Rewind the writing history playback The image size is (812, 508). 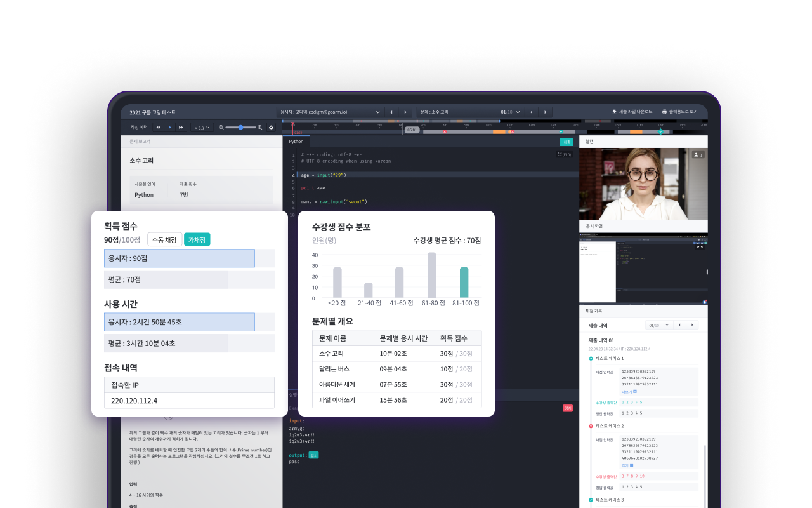(x=159, y=128)
